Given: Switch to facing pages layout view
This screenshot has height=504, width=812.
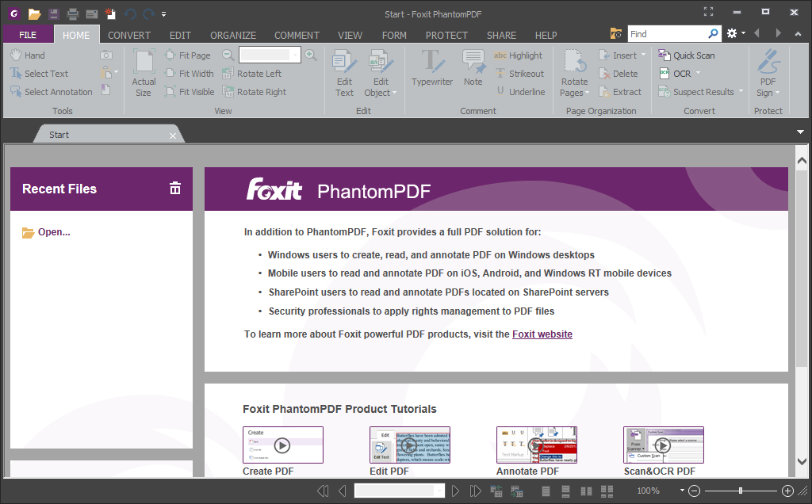Looking at the screenshot, I should pos(586,491).
